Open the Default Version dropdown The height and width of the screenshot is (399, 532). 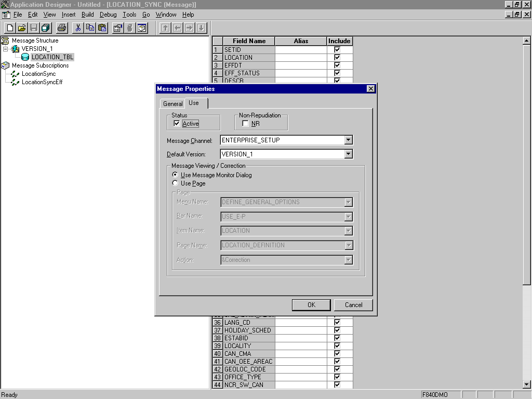coord(349,154)
